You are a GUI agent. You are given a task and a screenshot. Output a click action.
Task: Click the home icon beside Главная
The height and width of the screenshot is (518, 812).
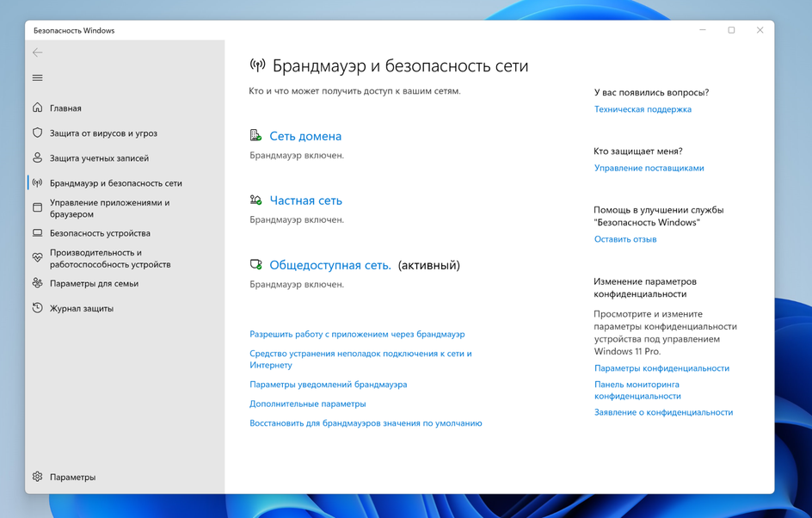(x=37, y=108)
